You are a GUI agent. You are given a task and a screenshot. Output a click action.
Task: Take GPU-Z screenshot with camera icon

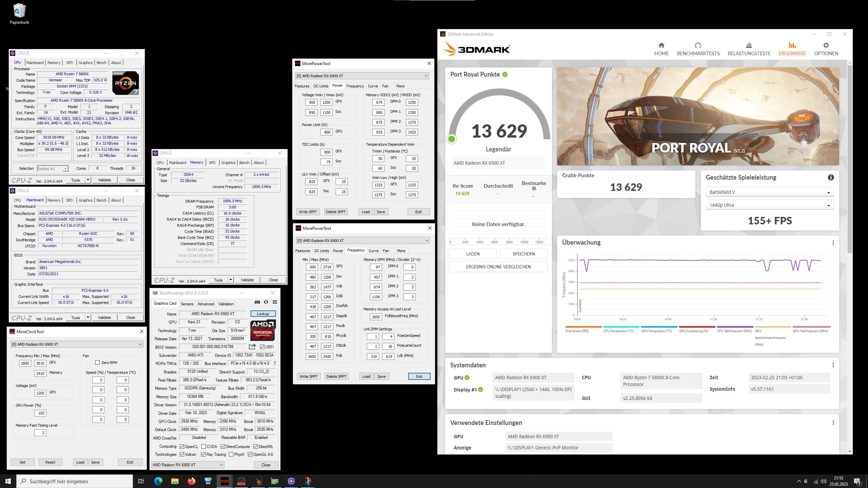(257, 302)
